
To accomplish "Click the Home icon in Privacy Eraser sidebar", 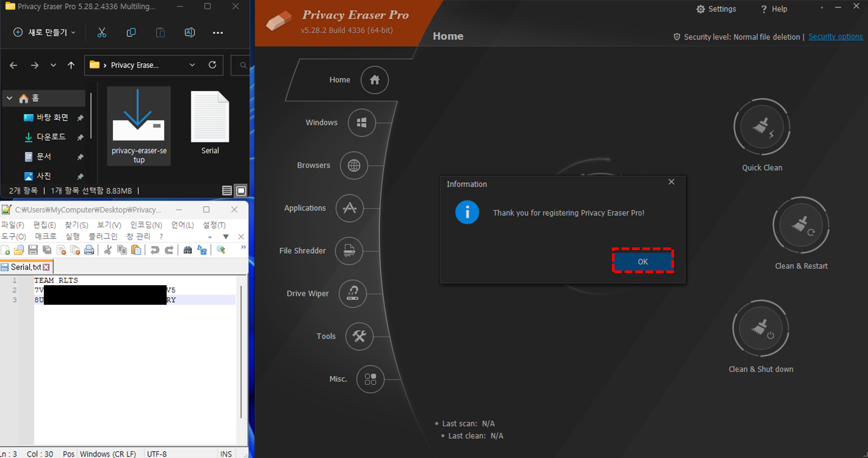I will [x=375, y=80].
